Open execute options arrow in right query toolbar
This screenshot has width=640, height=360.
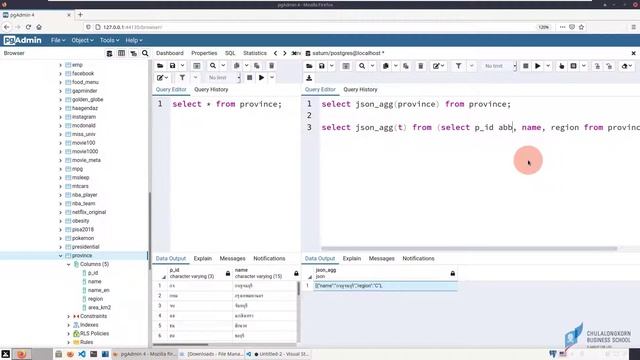(x=548, y=66)
